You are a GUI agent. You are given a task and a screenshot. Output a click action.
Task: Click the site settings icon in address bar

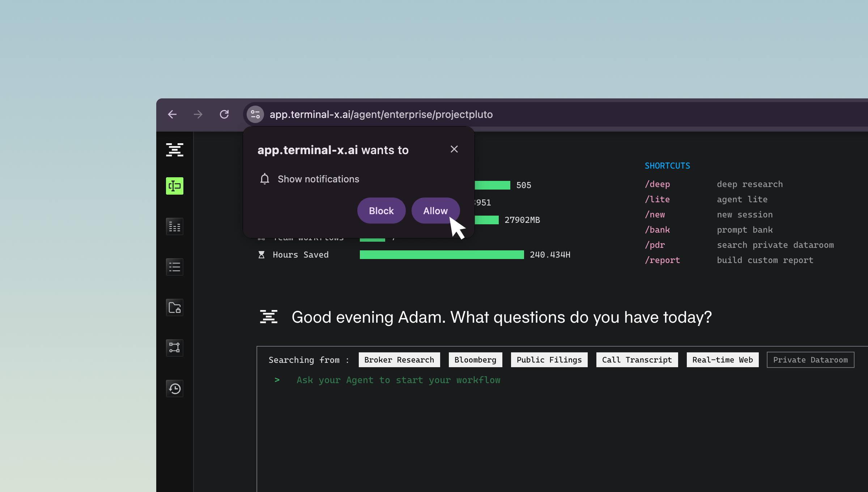(x=255, y=114)
